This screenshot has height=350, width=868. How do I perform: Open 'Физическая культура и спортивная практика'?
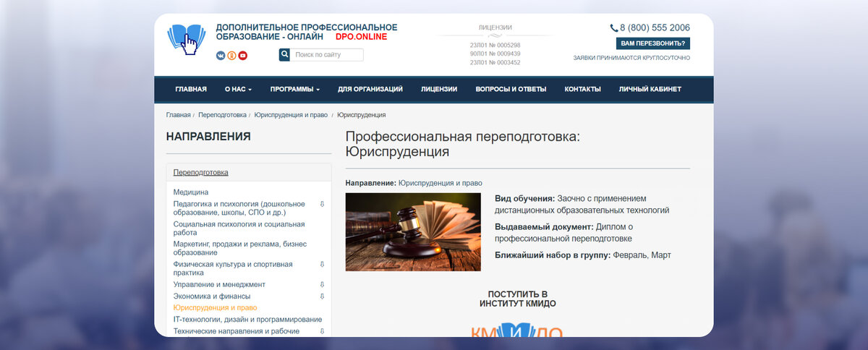pos(233,268)
